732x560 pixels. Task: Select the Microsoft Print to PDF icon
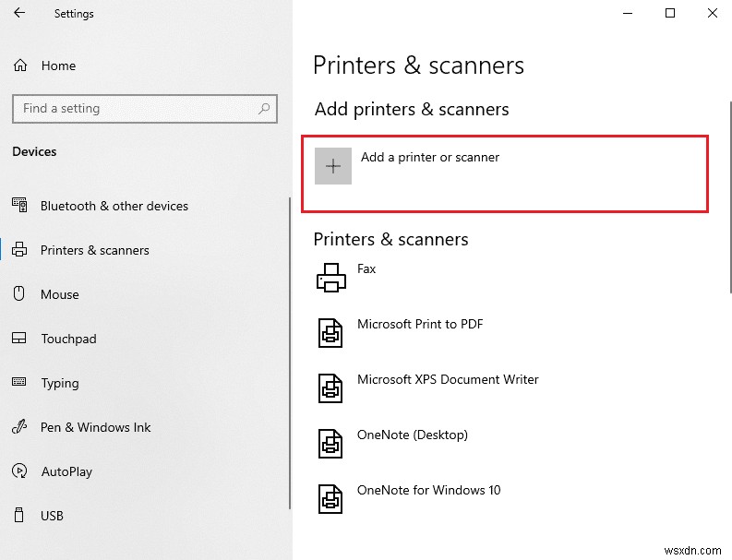tap(330, 333)
